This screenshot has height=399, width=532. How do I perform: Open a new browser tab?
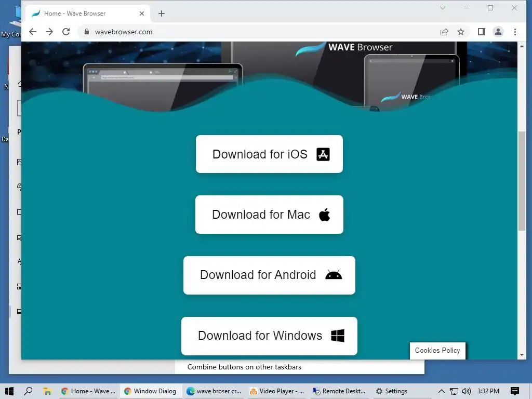(x=162, y=14)
